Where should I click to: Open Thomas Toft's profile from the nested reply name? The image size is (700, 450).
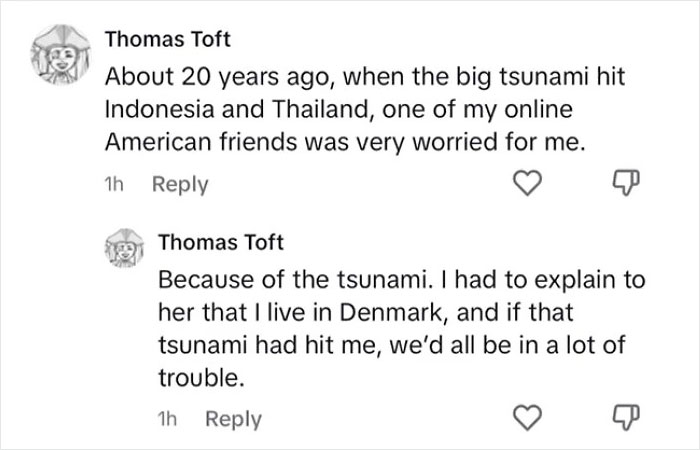pyautogui.click(x=221, y=241)
